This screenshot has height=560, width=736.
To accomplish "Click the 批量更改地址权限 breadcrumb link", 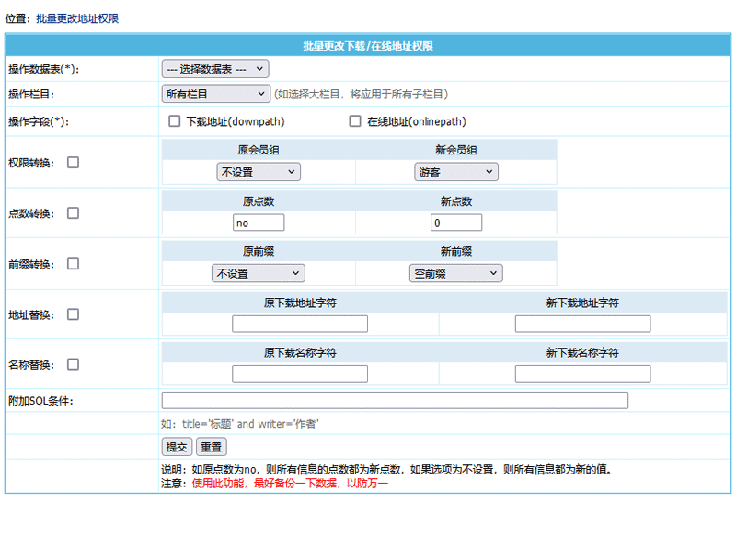I will pyautogui.click(x=77, y=18).
